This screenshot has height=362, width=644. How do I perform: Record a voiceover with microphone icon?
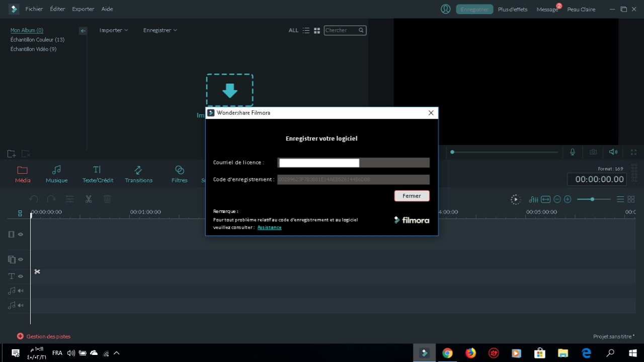[x=573, y=152]
